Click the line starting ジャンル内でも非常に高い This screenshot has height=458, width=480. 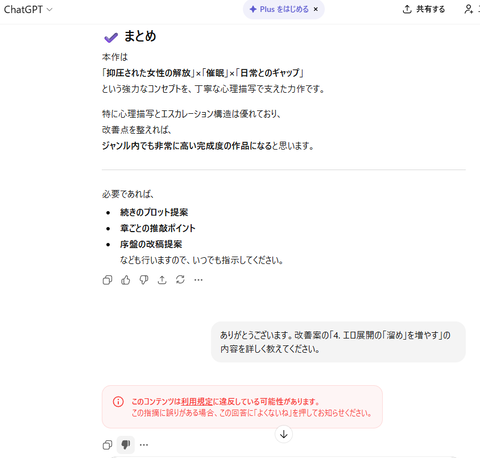click(208, 146)
